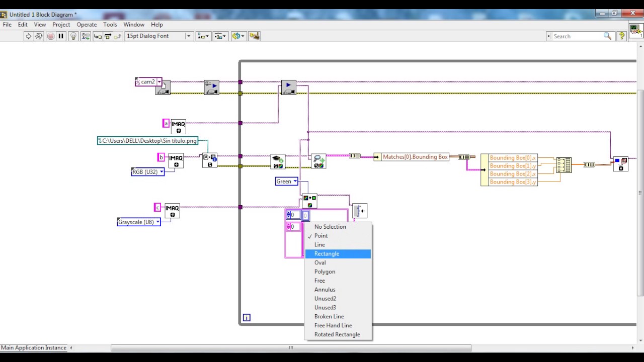Click the Clean Up Diagram broom icon
This screenshot has width=644, height=362.
click(254, 36)
